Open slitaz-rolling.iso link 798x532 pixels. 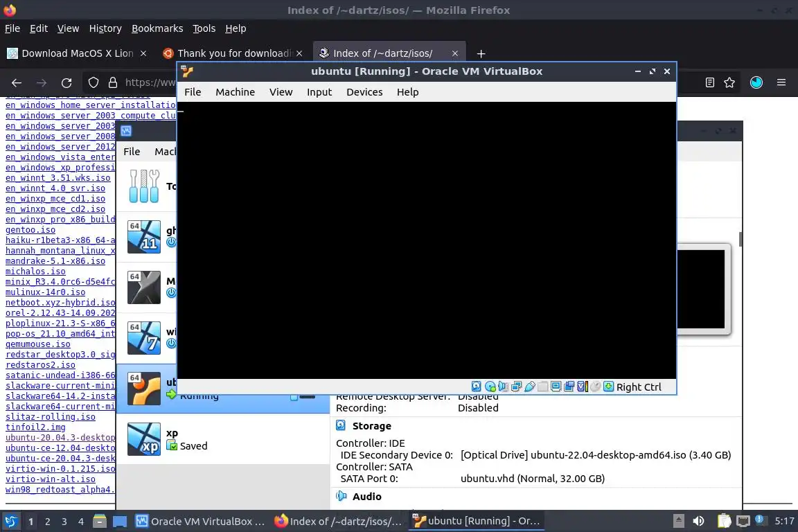click(51, 417)
